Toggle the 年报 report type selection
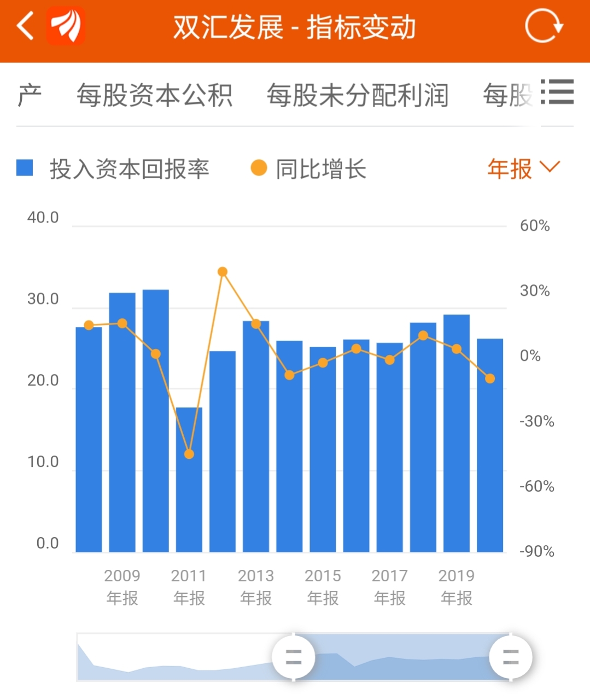This screenshot has width=590, height=700. pyautogui.click(x=510, y=169)
